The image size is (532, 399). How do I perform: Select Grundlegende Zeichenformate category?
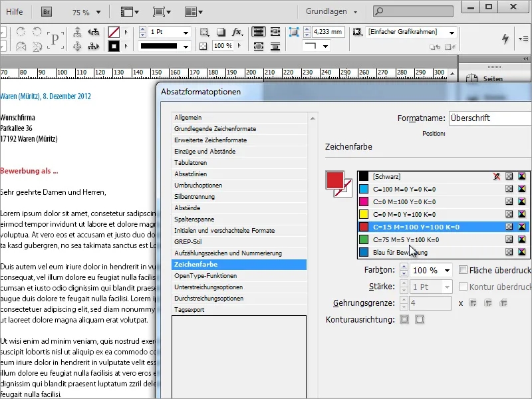pos(239,128)
